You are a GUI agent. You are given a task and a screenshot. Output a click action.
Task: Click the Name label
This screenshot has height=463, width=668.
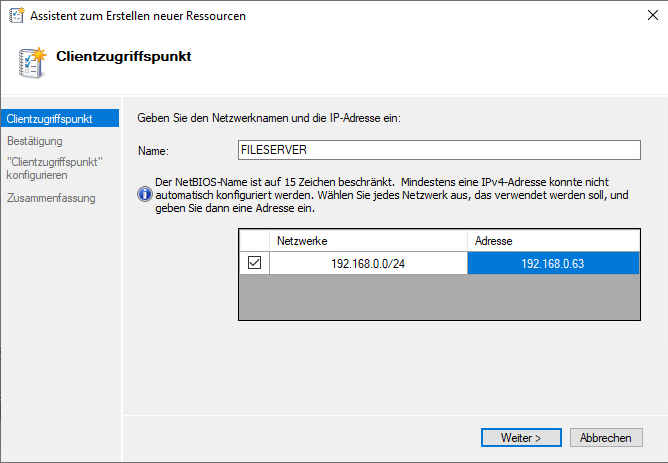pos(152,151)
